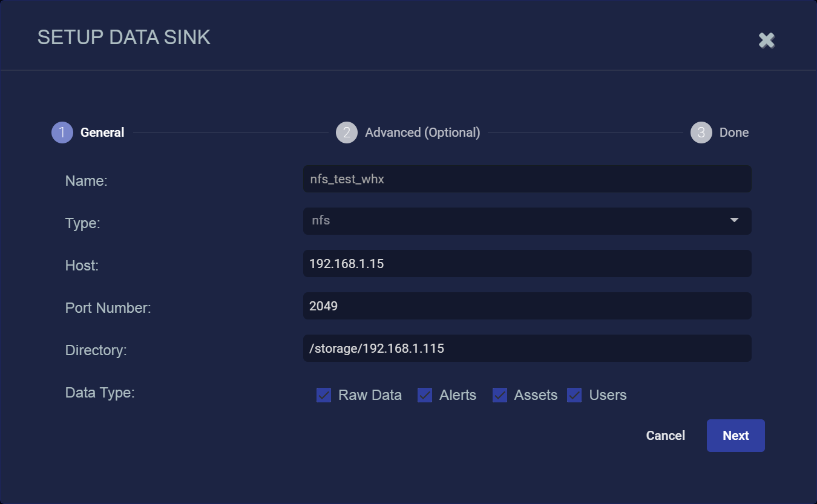Focus the Host input field
This screenshot has width=817, height=504.
click(x=527, y=264)
